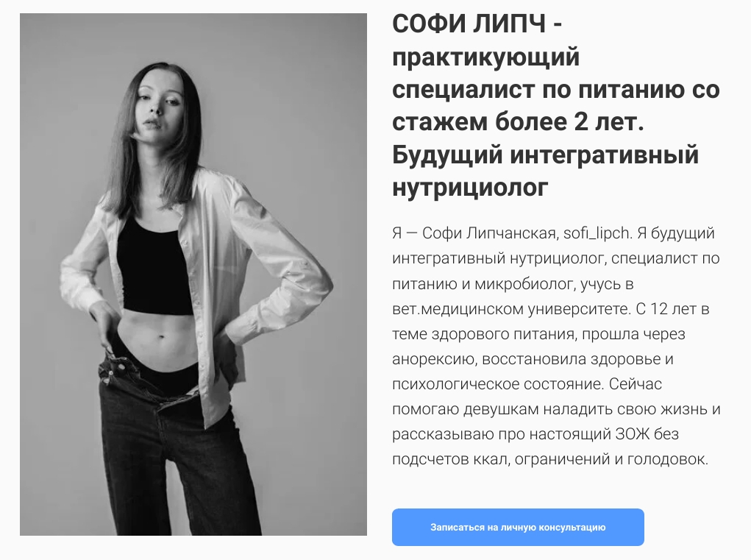The height and width of the screenshot is (560, 751).
Task: Click the word "анорексию" in the paragraph
Action: [x=433, y=359]
